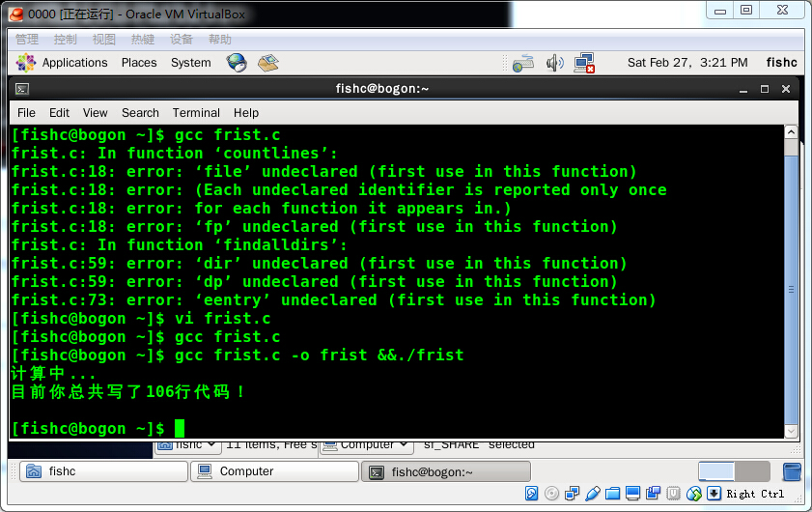Click the 目前你总共写了106行代码 output line
812x512 pixels.
pyautogui.click(x=127, y=392)
